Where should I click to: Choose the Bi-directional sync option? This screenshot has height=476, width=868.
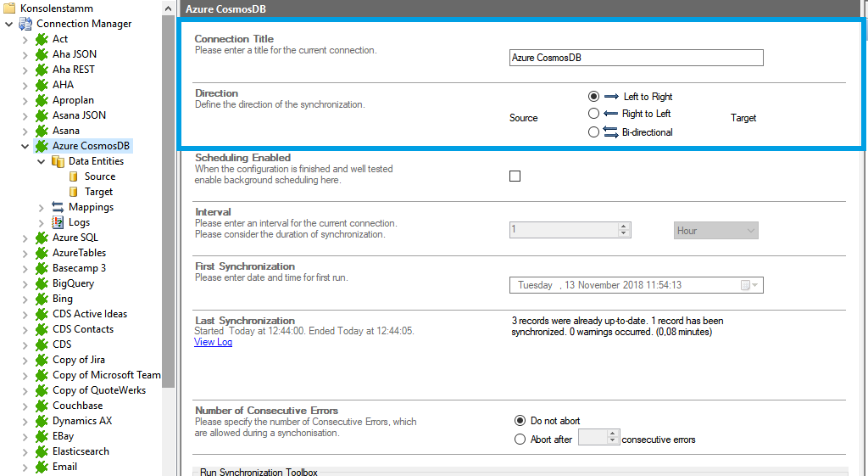pyautogui.click(x=594, y=132)
